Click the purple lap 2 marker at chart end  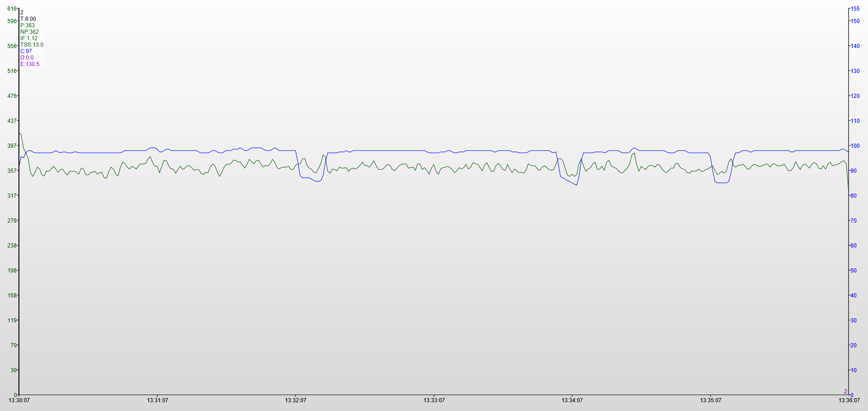point(845,392)
